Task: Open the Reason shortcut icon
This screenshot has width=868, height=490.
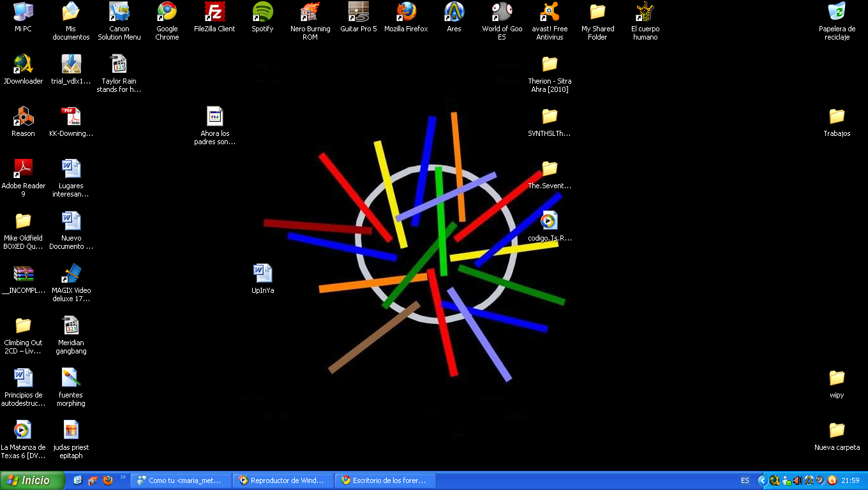Action: click(24, 122)
